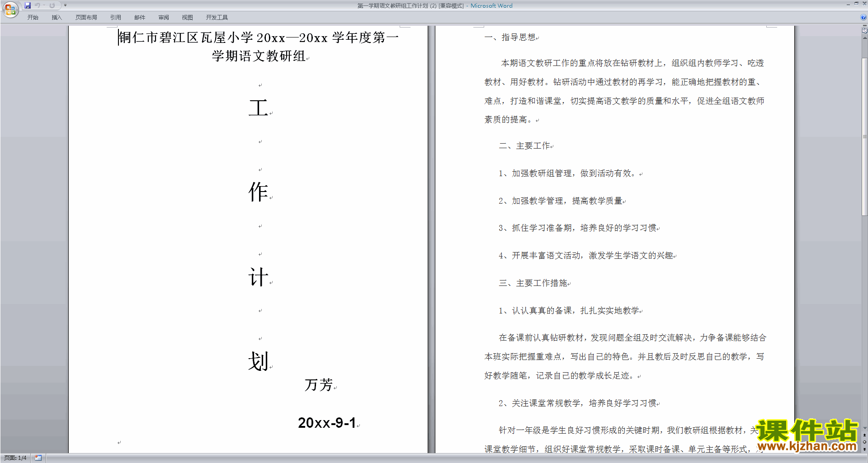Image resolution: width=868 pixels, height=463 pixels.
Task: Click the vertical scrollbar down arrow
Action: pyautogui.click(x=865, y=428)
